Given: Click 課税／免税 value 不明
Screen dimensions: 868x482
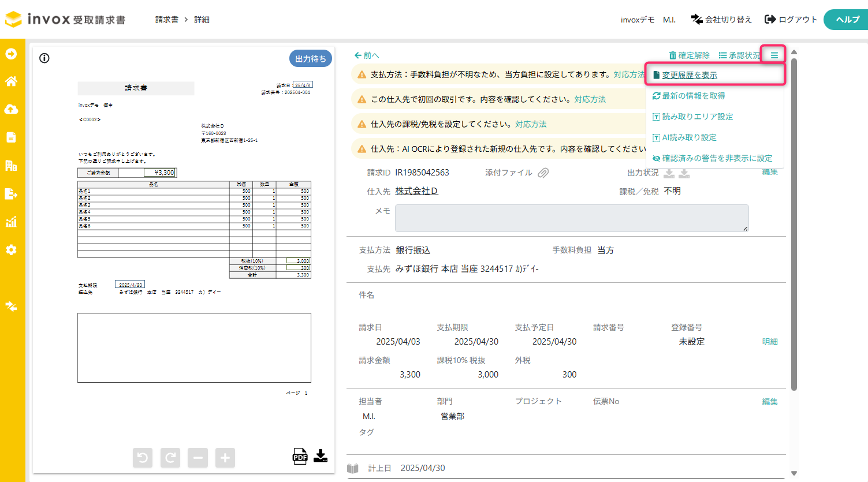Looking at the screenshot, I should pos(672,191).
